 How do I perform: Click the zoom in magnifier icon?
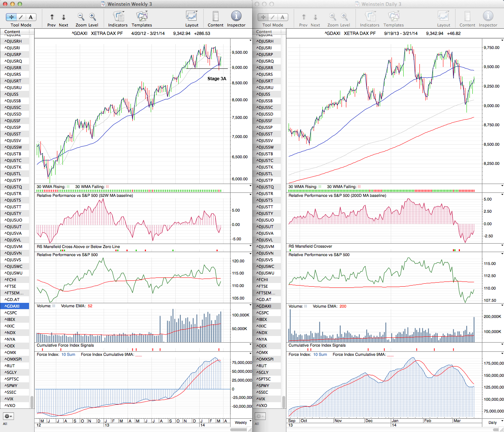93,17
